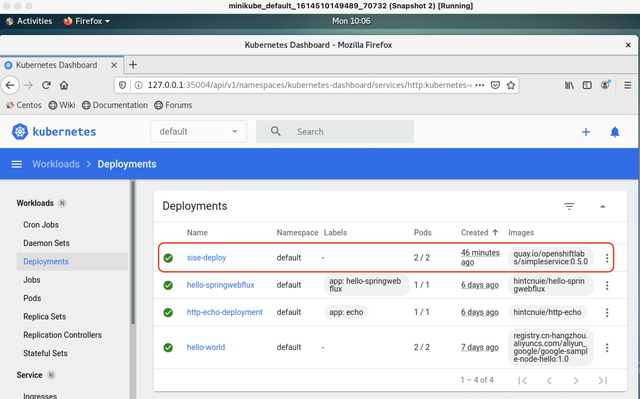This screenshot has height=399, width=640.
Task: Open notifications bell in dashboard
Action: point(615,132)
